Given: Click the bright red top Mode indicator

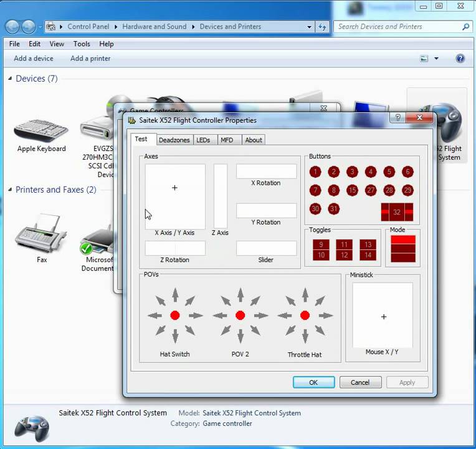Looking at the screenshot, I should (403, 239).
